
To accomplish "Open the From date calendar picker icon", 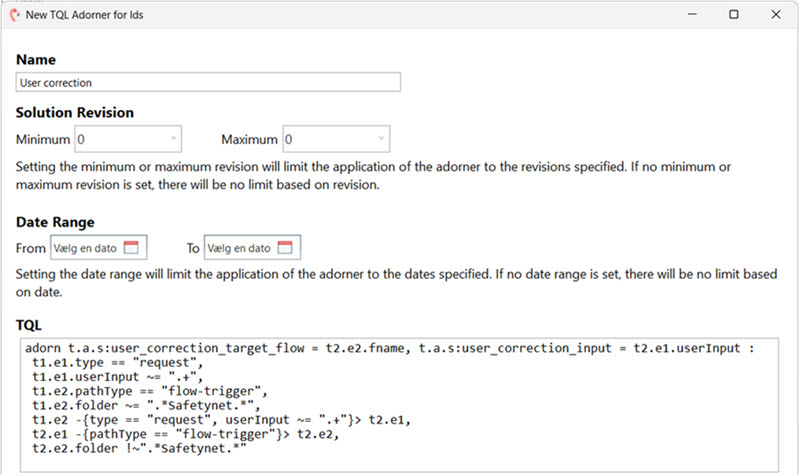I will [x=131, y=247].
